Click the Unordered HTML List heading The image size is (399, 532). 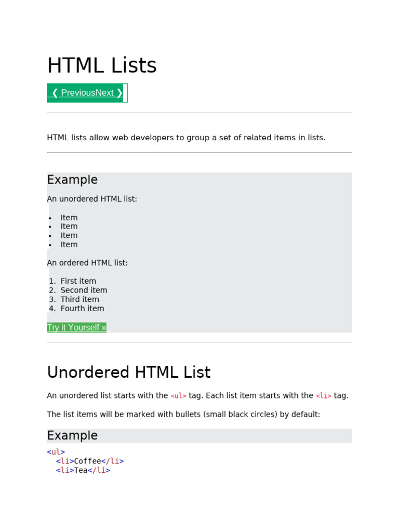click(129, 373)
